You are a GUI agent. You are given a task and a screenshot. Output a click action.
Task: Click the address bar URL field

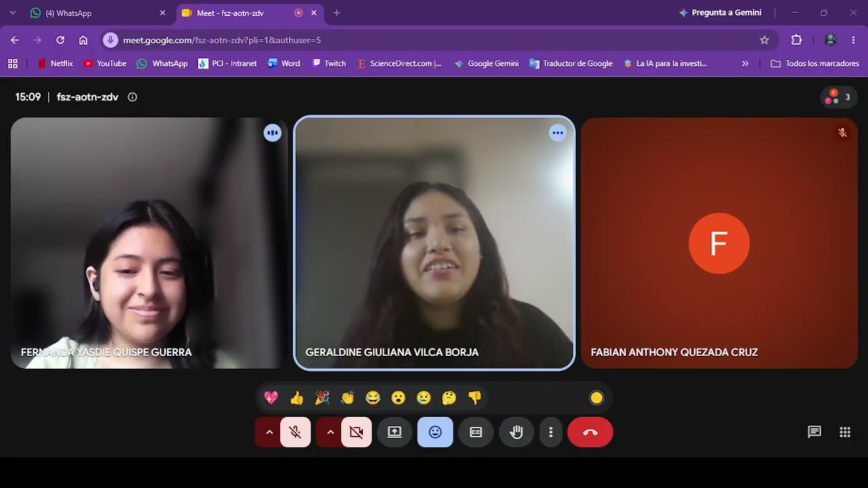tap(434, 40)
